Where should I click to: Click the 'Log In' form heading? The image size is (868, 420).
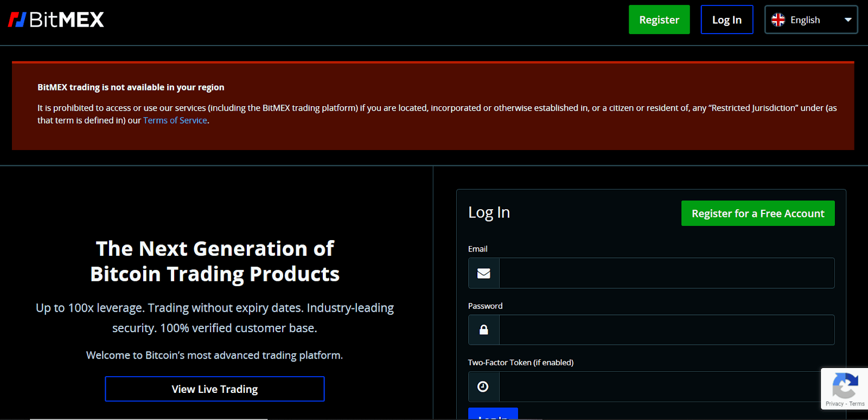pos(489,212)
